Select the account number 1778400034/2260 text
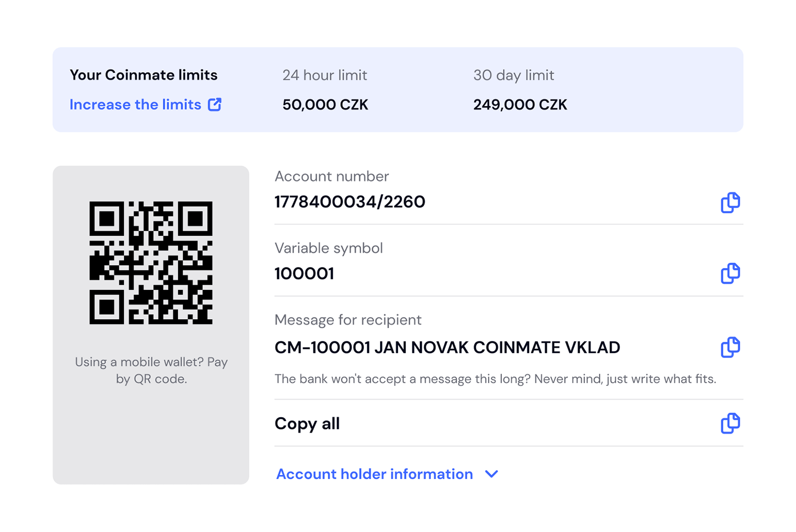Screen dimensions: 796x532 coord(350,202)
